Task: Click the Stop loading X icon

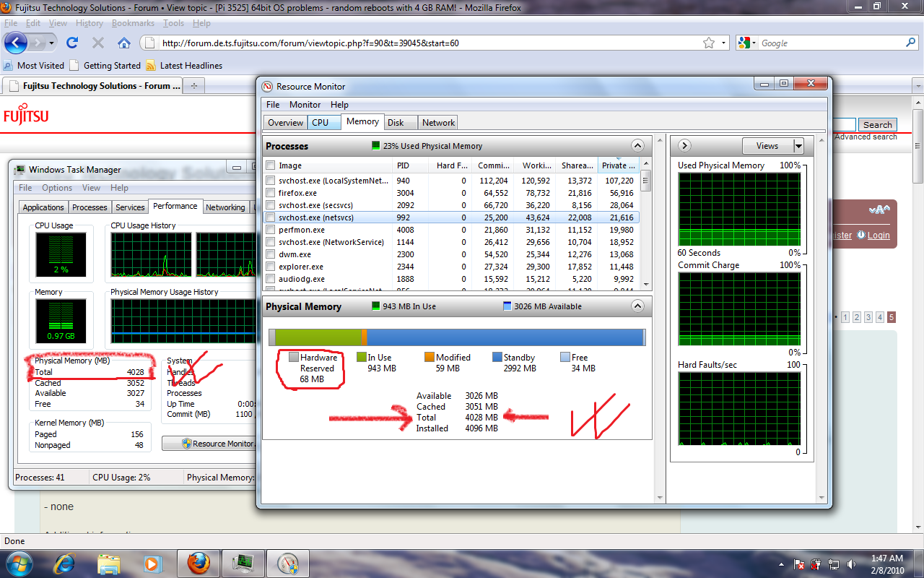Action: (x=98, y=43)
